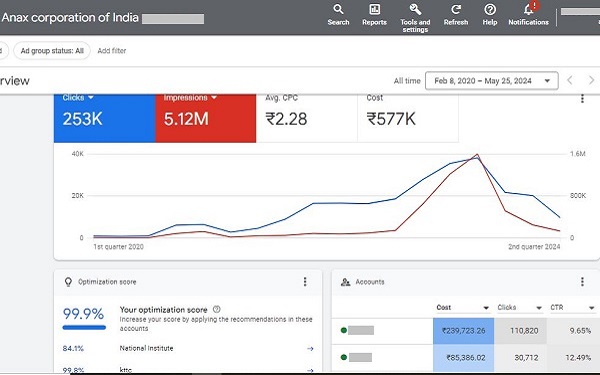This screenshot has height=375, width=600.
Task: Click the Ad group status: All filter
Action: tap(52, 51)
